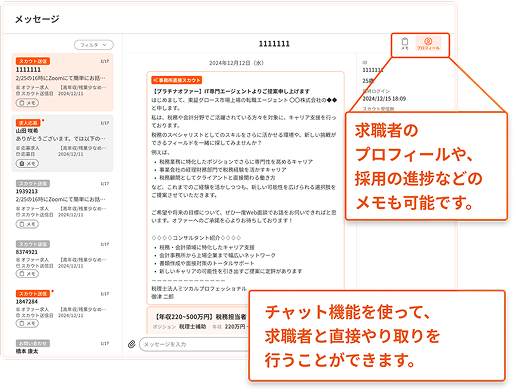
Task: Open メモ button under conversation 1847284
Action: 27,323
